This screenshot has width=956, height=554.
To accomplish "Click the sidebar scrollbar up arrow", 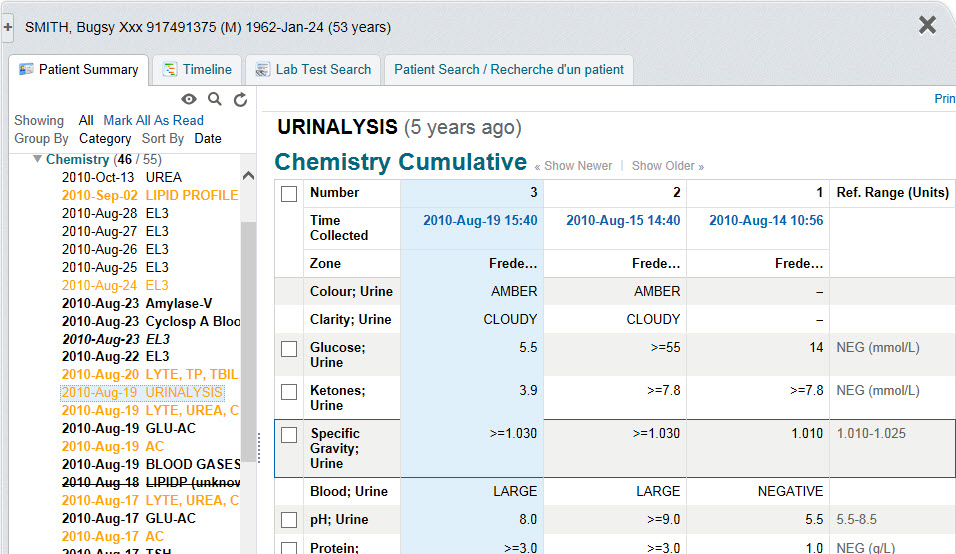I will (x=248, y=176).
